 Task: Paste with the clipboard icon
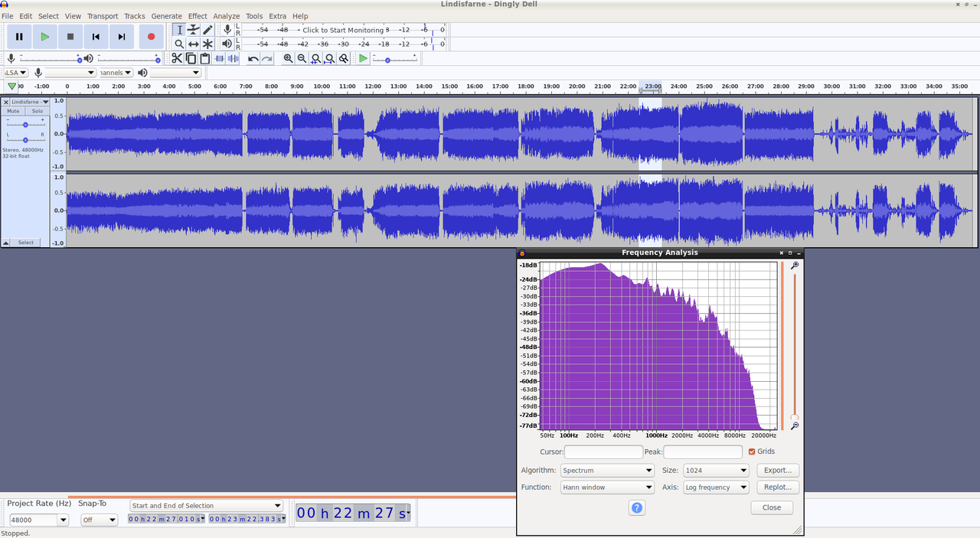click(204, 58)
